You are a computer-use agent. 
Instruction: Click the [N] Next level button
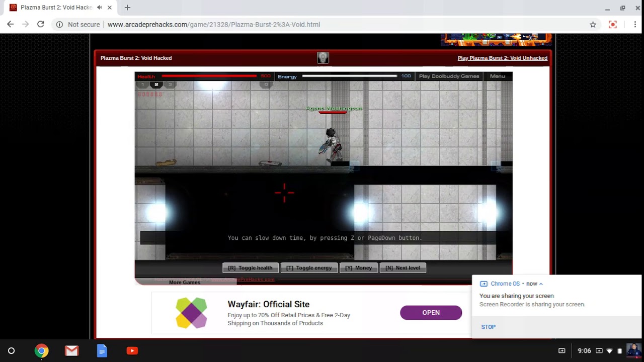pos(403,268)
